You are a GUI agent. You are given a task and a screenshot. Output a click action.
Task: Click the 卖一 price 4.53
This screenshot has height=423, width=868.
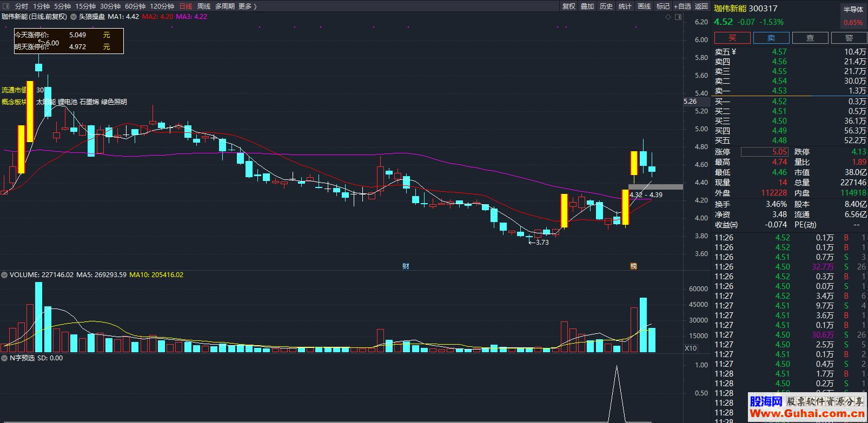(x=779, y=91)
